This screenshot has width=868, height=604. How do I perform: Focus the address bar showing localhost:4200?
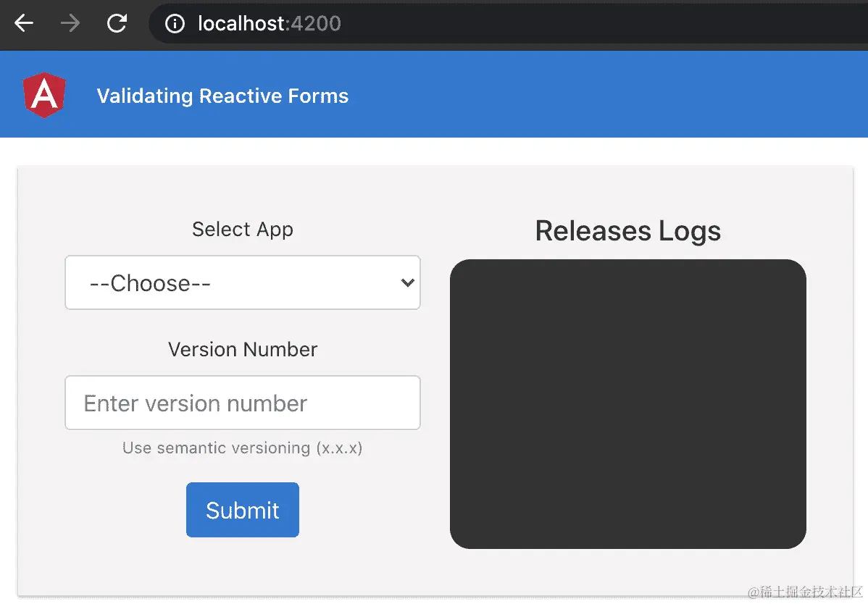508,24
